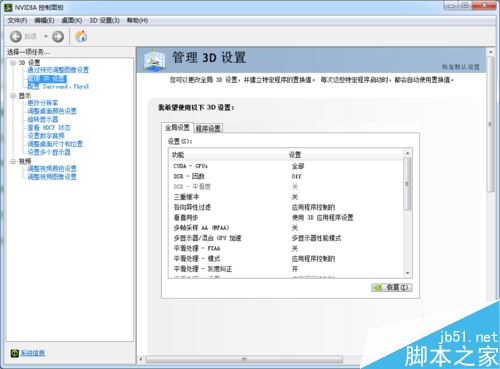Go to the Home page icon

coord(81,36)
